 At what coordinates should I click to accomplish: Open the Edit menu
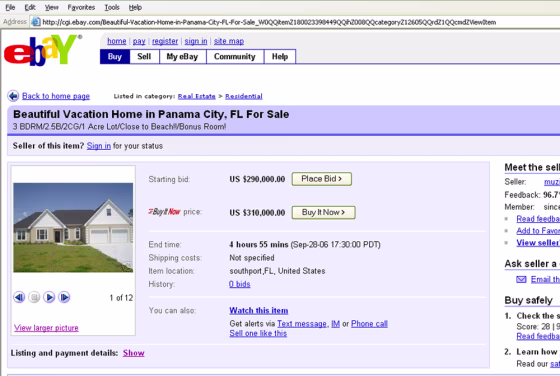[x=30, y=7]
